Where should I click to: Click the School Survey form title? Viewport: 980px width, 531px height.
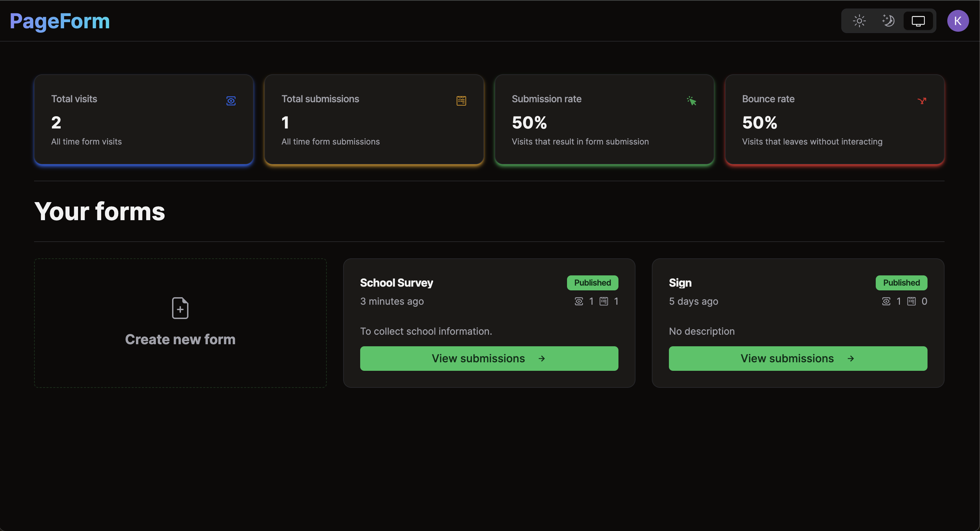396,283
